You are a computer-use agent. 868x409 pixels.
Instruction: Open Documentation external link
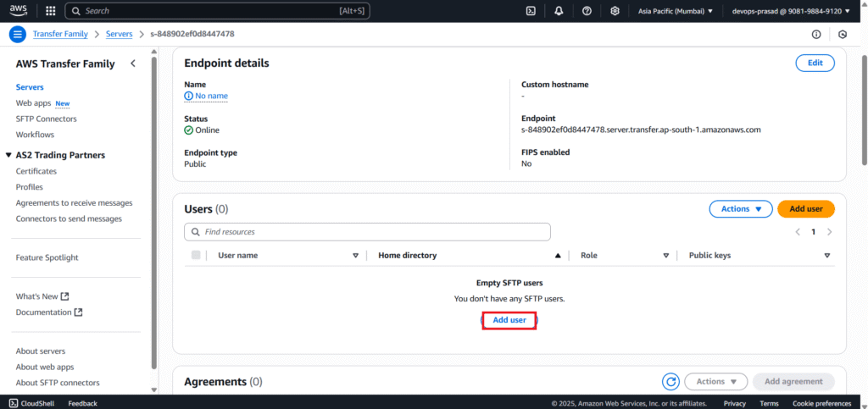click(x=48, y=312)
